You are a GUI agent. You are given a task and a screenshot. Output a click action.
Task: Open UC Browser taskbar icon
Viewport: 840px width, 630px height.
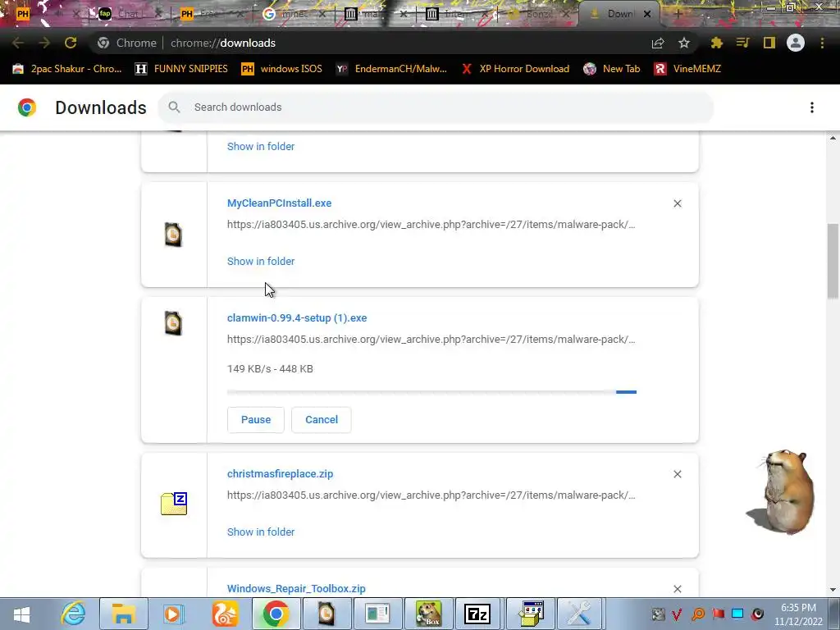click(x=225, y=614)
